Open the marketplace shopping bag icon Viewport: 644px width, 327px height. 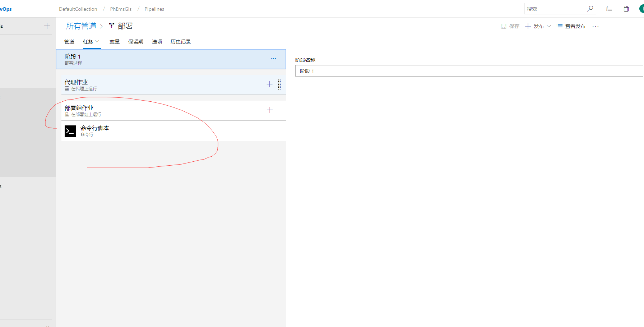click(x=626, y=9)
